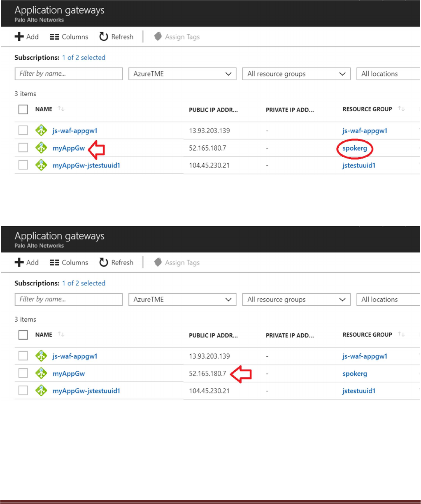421x504 pixels.
Task: Click the gateway icon beside myAppGw-jstestuuid1 in the bottom list
Action: (41, 390)
